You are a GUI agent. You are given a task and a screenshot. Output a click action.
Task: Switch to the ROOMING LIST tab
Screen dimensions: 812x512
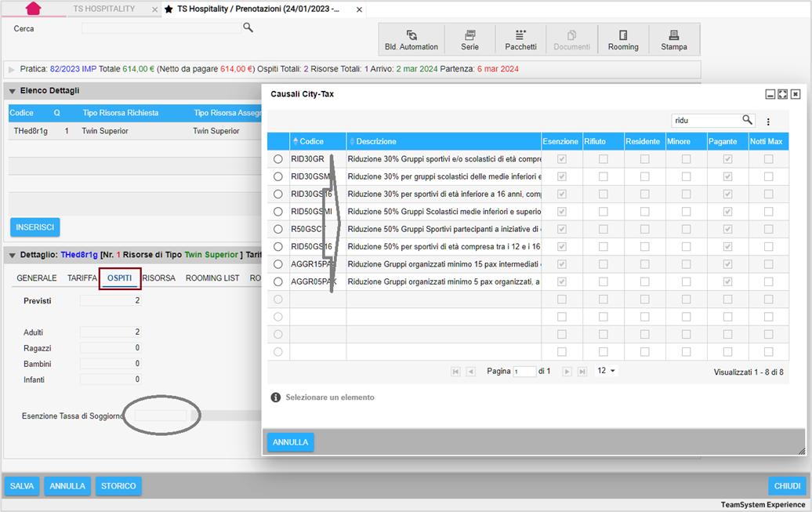212,278
